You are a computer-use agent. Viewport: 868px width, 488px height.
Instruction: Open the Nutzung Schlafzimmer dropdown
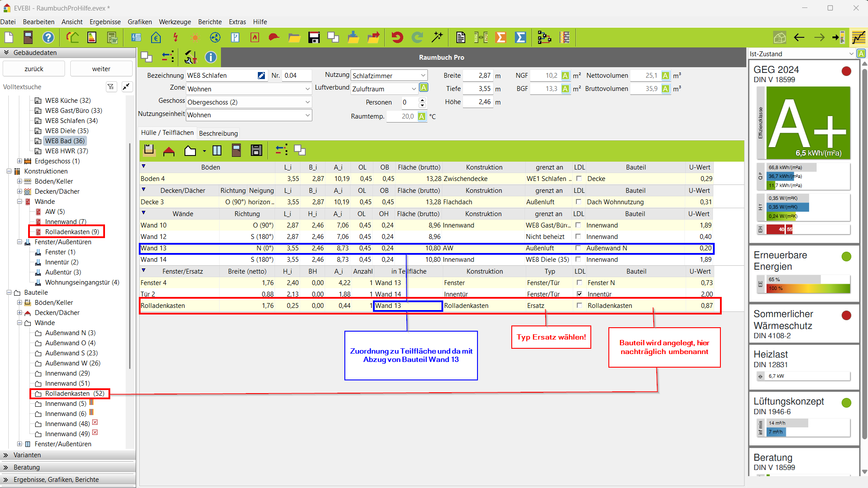click(423, 76)
